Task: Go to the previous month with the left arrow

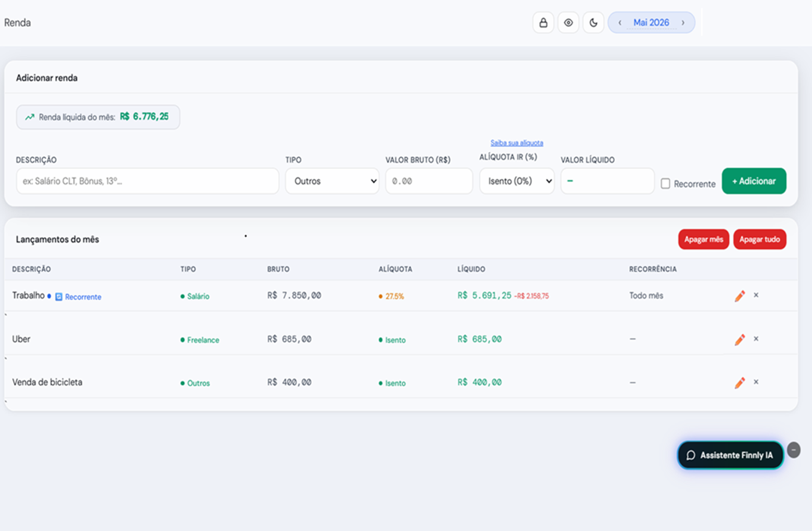Action: pyautogui.click(x=619, y=23)
